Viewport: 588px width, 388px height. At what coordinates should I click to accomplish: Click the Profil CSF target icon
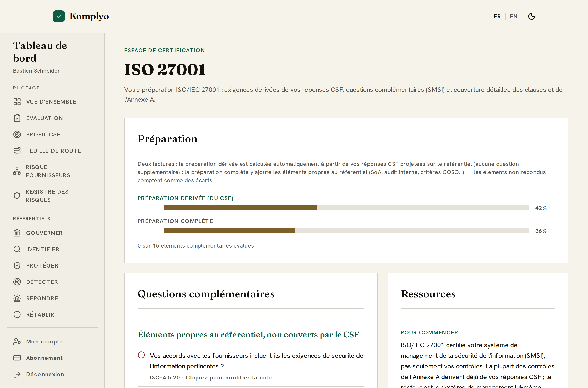click(x=17, y=134)
